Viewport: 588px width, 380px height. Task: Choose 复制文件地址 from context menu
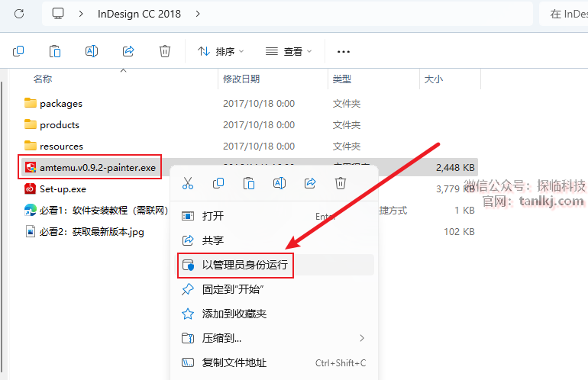(x=234, y=362)
